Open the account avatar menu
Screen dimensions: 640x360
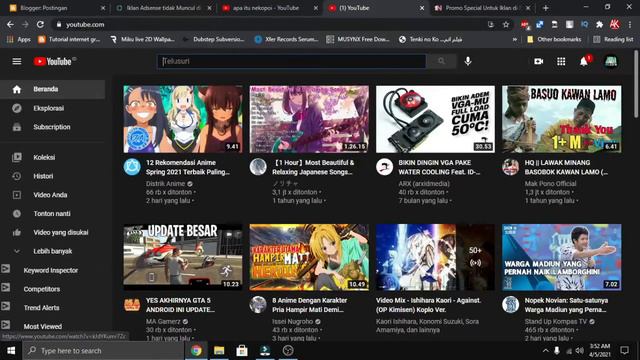click(x=610, y=62)
